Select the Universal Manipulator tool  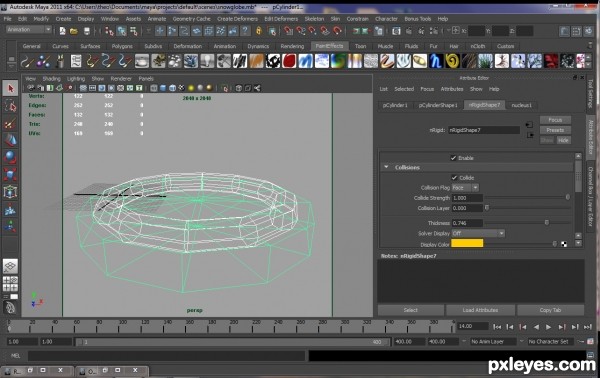[x=11, y=192]
